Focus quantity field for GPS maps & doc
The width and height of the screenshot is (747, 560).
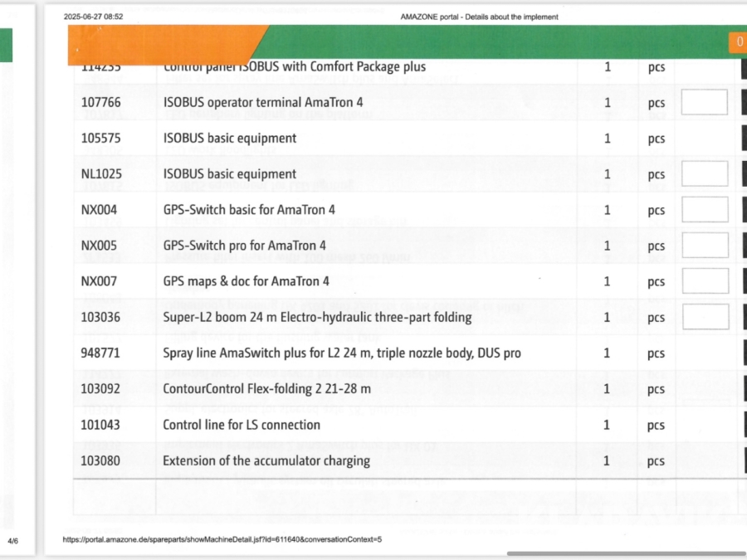tap(704, 281)
